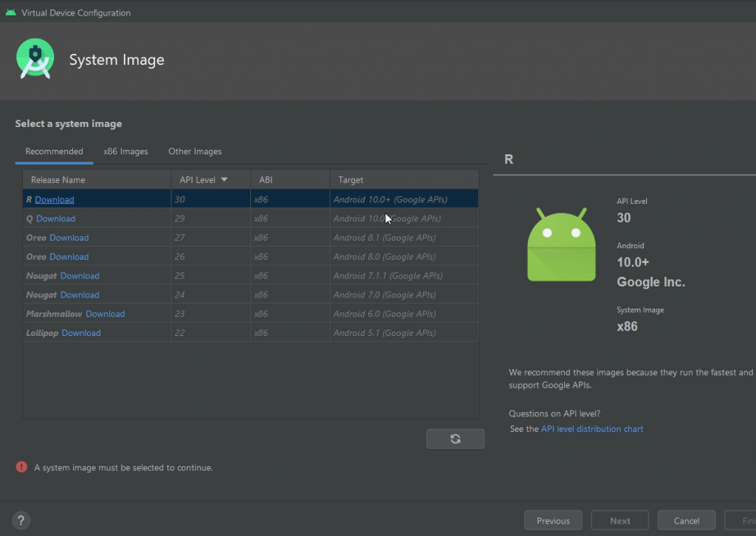Click API level cell '30'
This screenshot has width=756, height=536.
point(210,199)
